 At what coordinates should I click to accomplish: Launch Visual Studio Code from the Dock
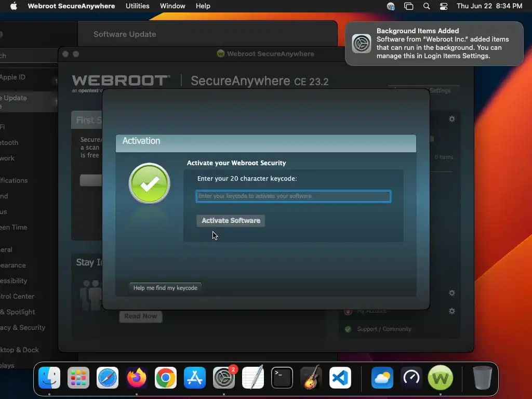(x=340, y=377)
